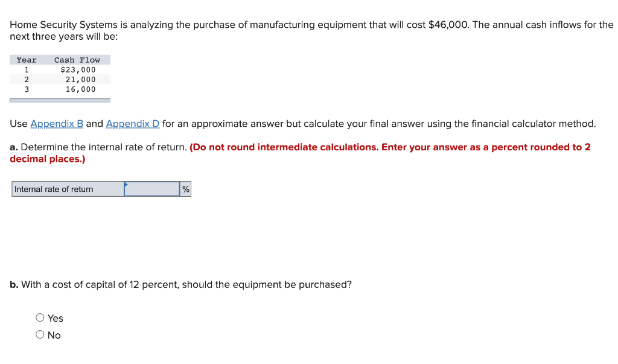Click the percent sign cell
The image size is (618, 364).
click(x=186, y=190)
